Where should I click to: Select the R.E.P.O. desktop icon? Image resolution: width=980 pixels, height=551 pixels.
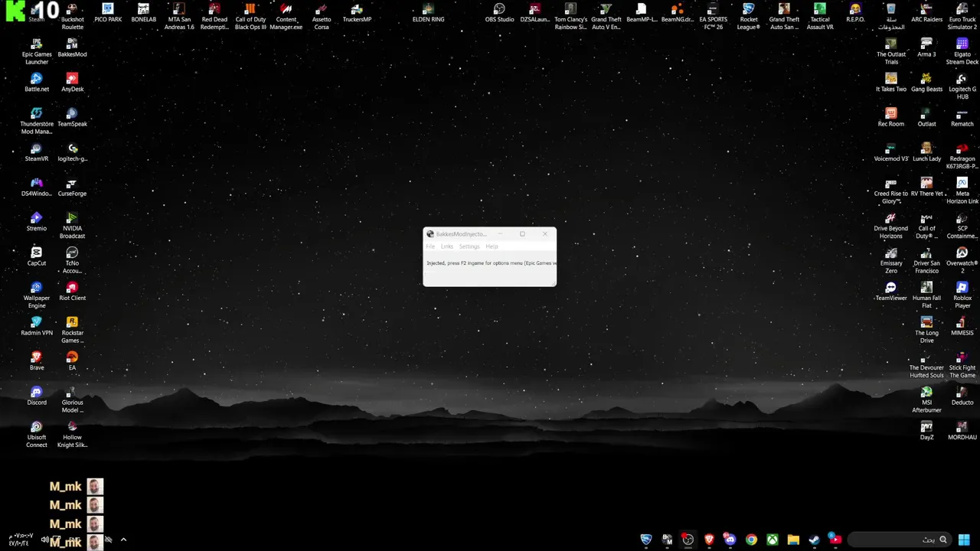click(x=855, y=14)
